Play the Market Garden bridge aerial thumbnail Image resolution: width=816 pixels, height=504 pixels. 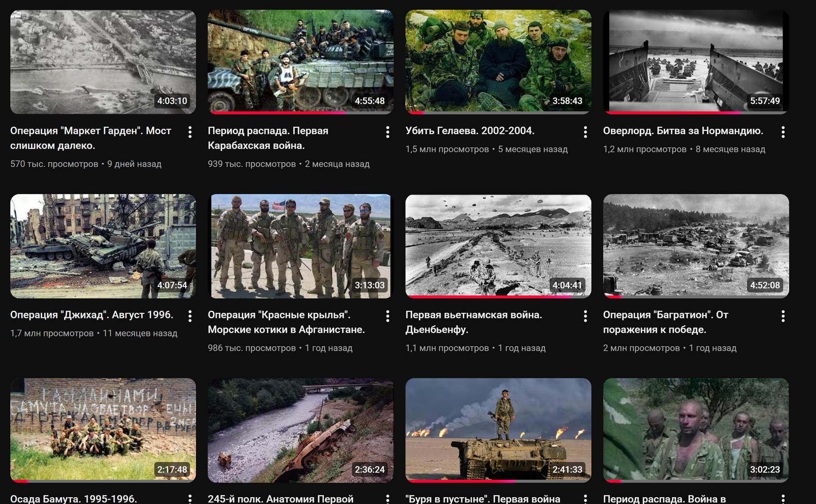[x=103, y=62]
